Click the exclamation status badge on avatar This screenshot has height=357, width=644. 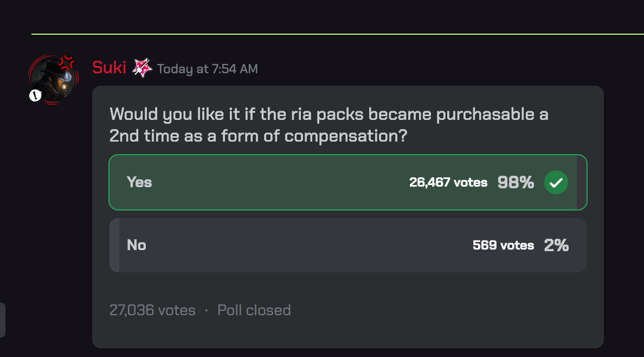[35, 96]
